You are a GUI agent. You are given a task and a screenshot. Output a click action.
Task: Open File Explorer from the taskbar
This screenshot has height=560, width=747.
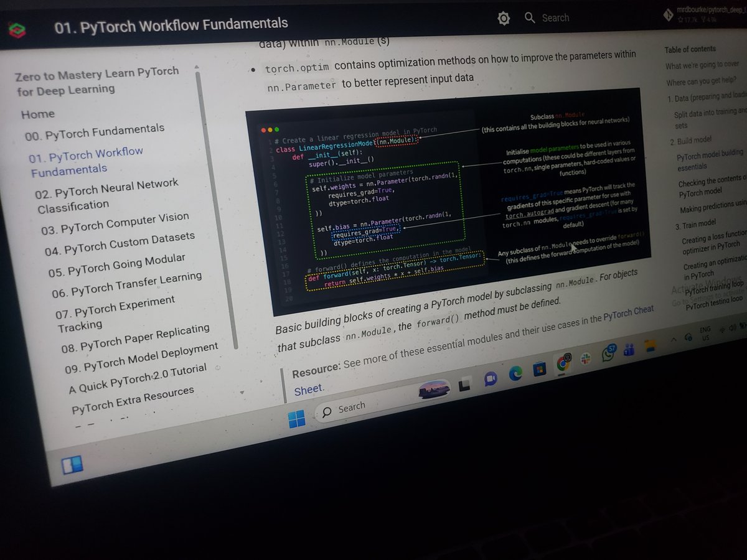(651, 346)
